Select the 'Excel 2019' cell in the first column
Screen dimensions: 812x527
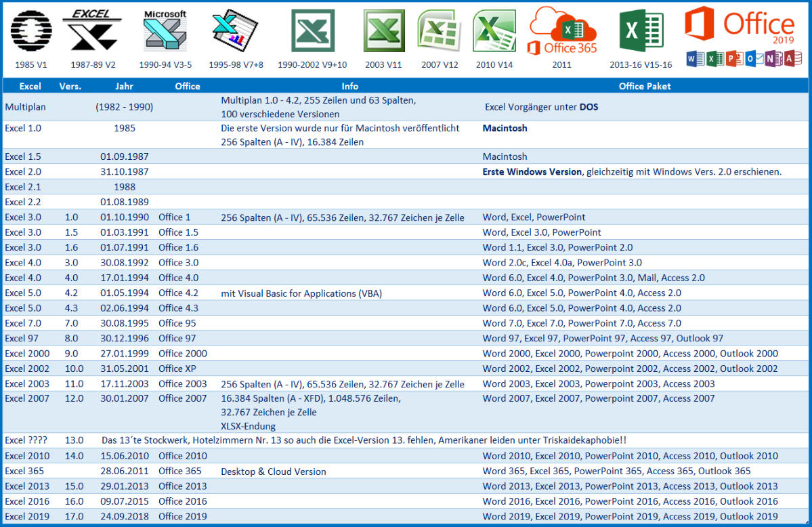(x=27, y=516)
